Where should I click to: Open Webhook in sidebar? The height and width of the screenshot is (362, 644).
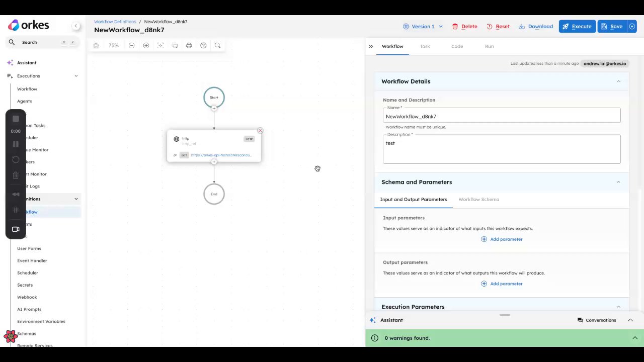27,297
